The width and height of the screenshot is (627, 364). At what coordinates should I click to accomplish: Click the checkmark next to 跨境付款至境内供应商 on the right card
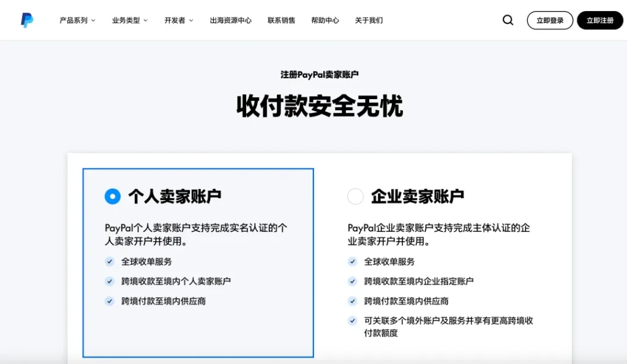(x=353, y=300)
